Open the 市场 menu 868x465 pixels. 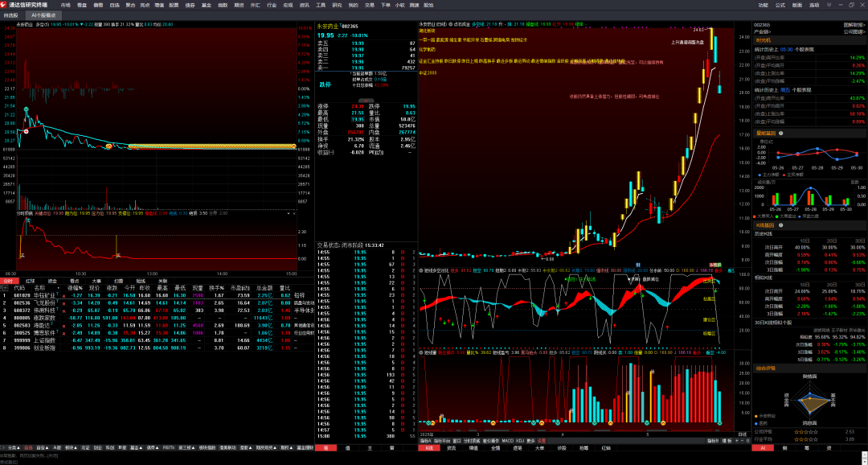click(65, 5)
